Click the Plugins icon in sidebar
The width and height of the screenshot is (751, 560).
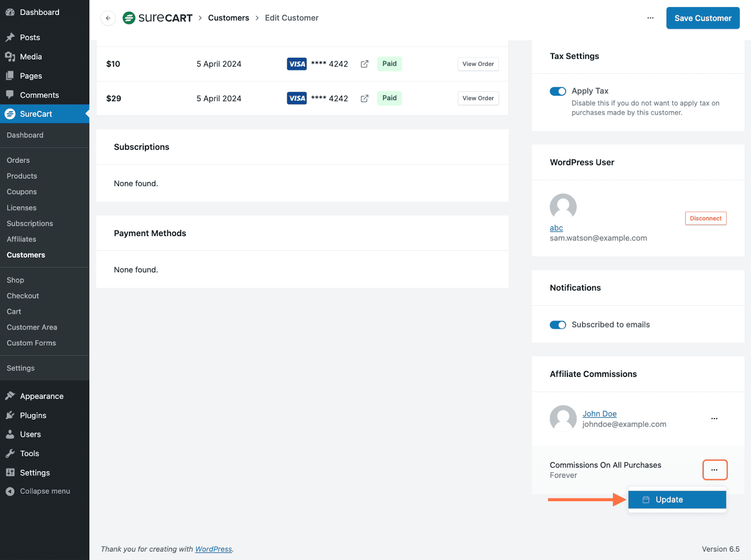[x=10, y=415]
